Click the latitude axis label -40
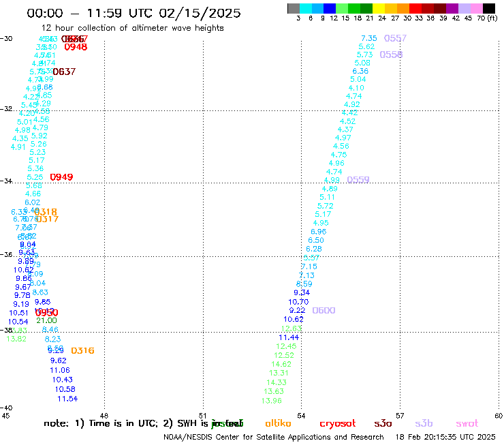The width and height of the screenshot is (504, 443). (6, 408)
